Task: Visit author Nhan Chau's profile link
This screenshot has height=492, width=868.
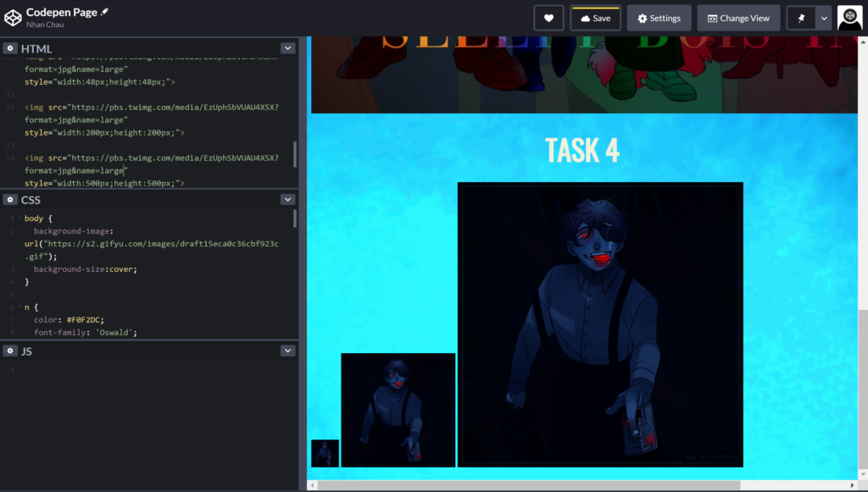Action: pos(44,25)
